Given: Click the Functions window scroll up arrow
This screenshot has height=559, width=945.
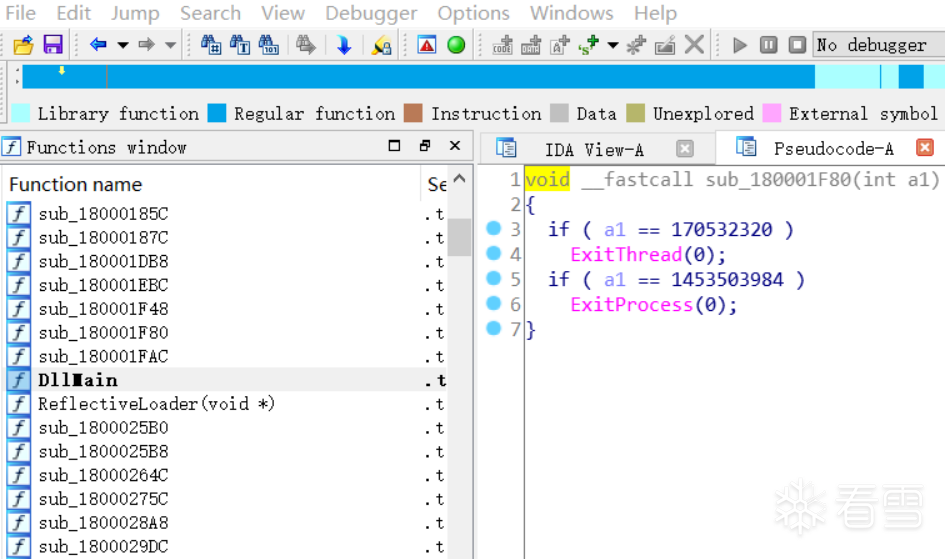Looking at the screenshot, I should 459,179.
